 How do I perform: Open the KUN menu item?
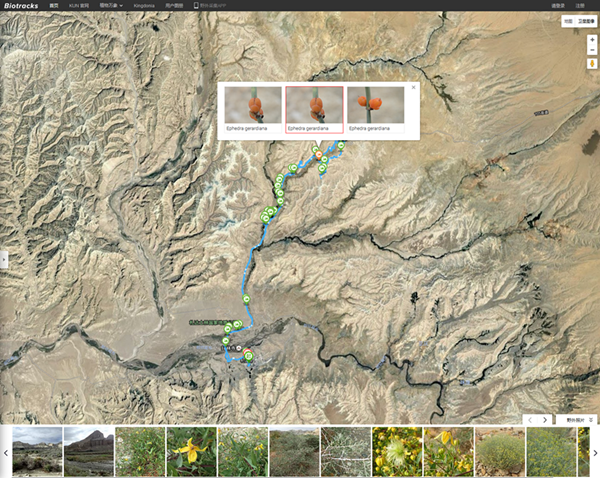[x=79, y=6]
